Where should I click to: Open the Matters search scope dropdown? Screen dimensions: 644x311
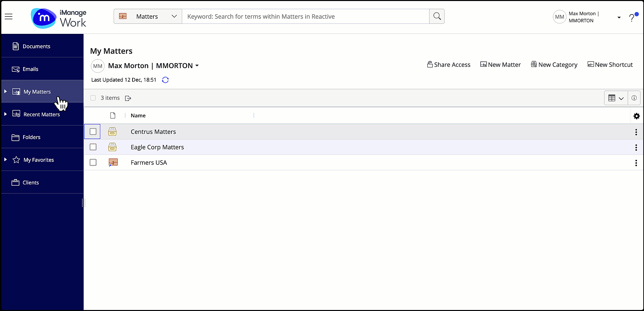click(x=174, y=16)
